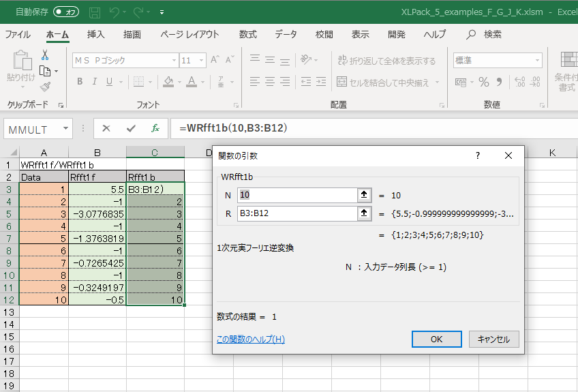This screenshot has height=392, width=578.
Task: Open the 挿入 ribbon tab
Action: pyautogui.click(x=96, y=34)
